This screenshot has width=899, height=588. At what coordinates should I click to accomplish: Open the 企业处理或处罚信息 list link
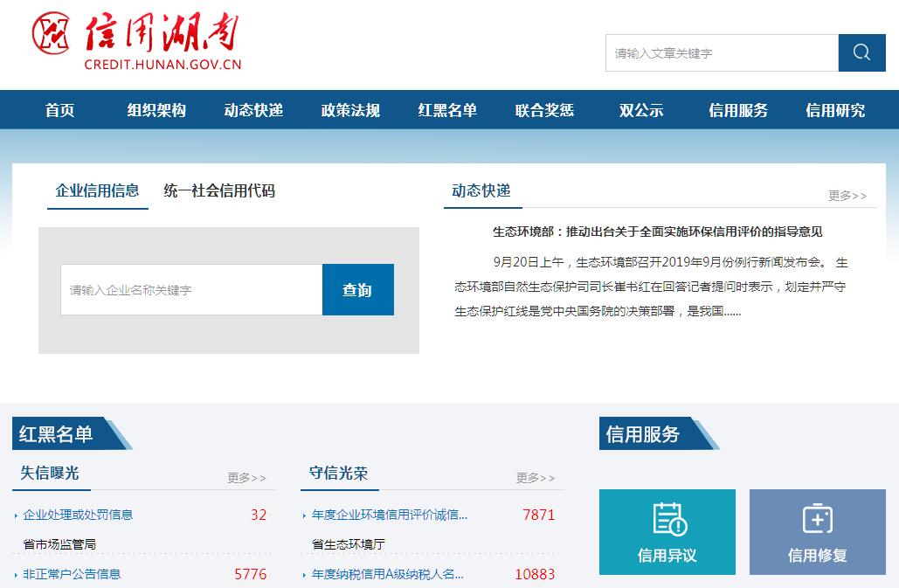click(x=78, y=515)
